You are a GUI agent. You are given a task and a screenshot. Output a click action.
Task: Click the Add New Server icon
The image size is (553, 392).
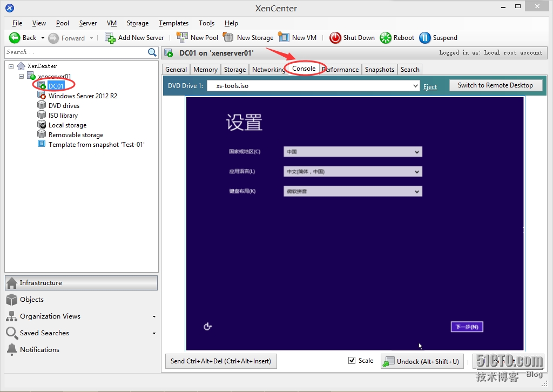(110, 38)
